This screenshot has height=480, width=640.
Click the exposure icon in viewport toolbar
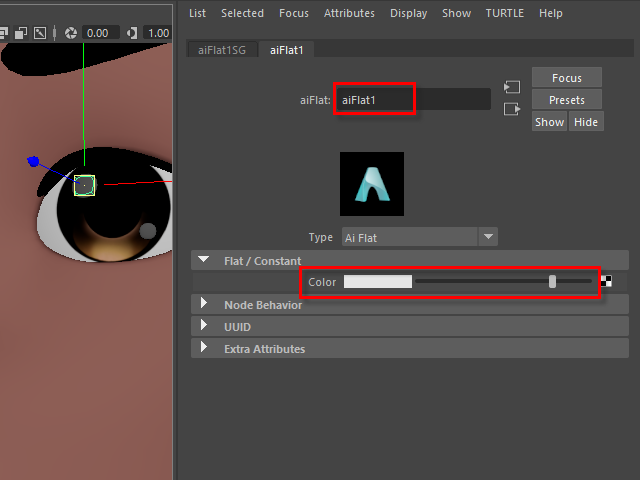(71, 33)
